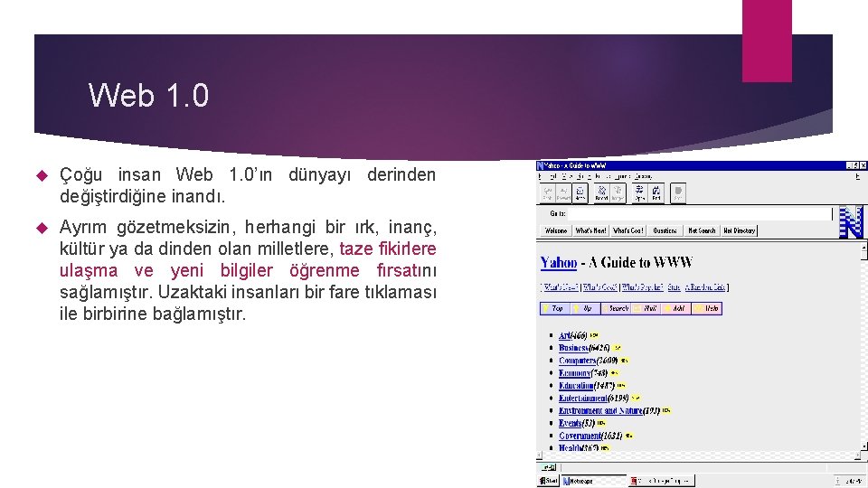Image resolution: width=868 pixels, height=488 pixels.
Task: Click the What's New! directory button
Action: point(590,230)
